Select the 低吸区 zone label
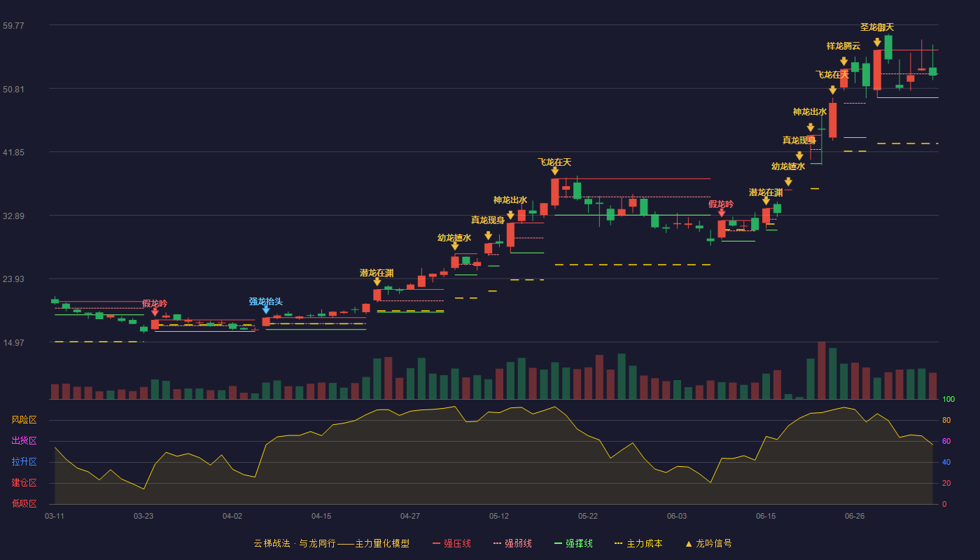980x560 pixels. pos(24,503)
